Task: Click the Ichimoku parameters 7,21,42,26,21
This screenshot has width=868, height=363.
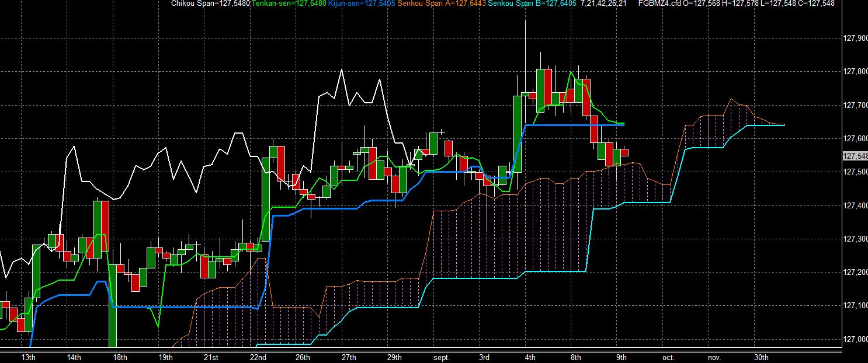Action: 604,4
